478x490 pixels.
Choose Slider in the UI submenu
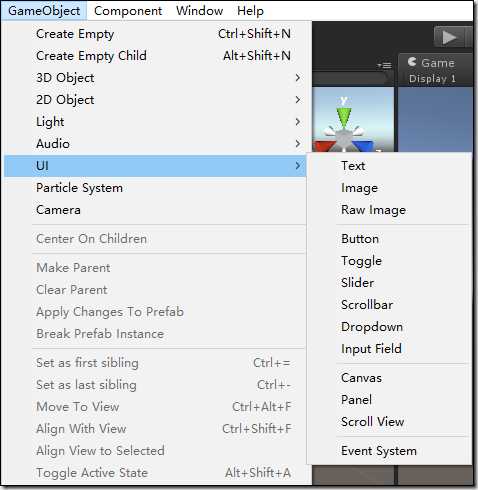389,283
